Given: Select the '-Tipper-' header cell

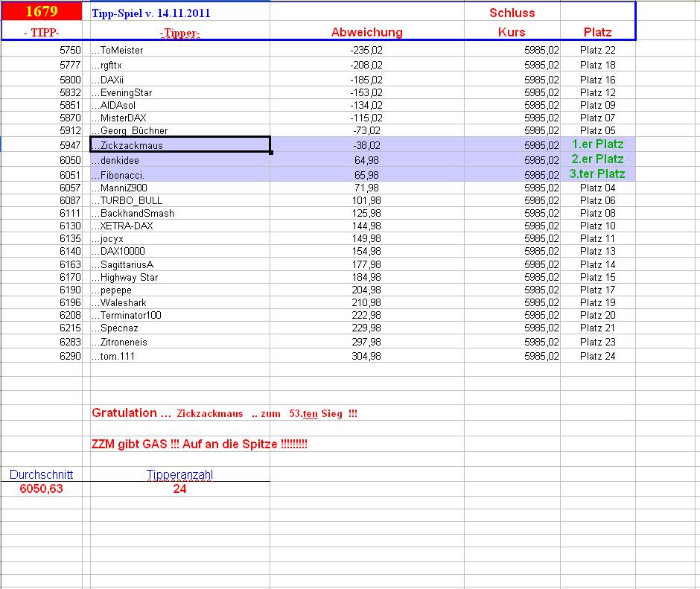Looking at the screenshot, I should (180, 32).
